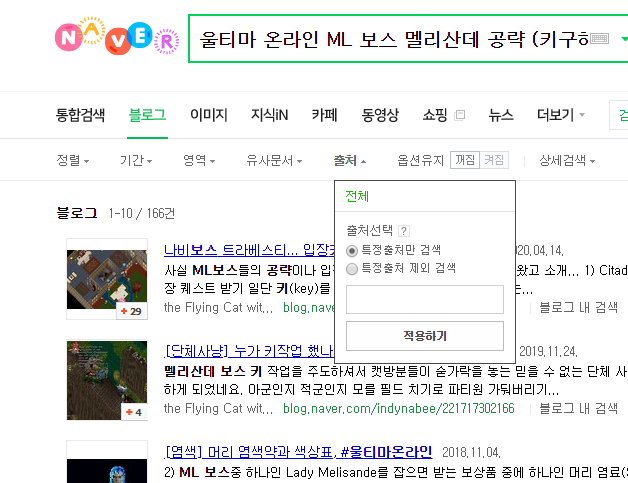The height and width of the screenshot is (483, 628).
Task: Select the 특정출처만 검색 radio button
Action: 352,251
